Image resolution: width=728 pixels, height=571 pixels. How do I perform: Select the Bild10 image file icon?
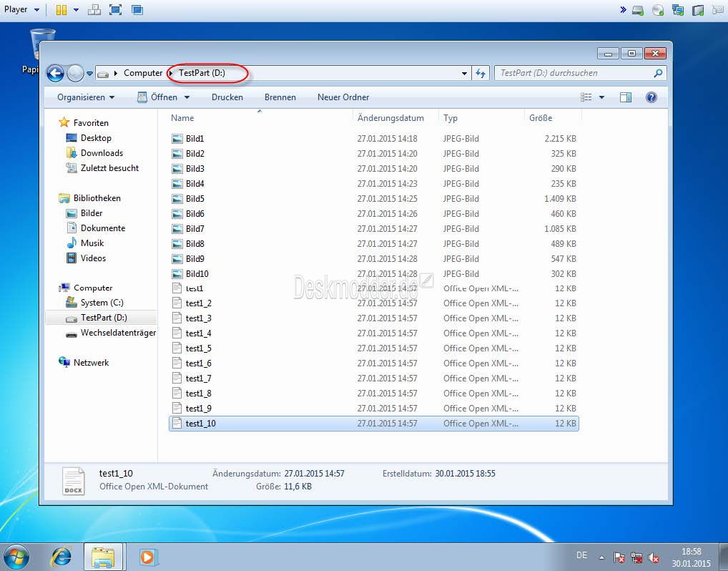tap(177, 273)
